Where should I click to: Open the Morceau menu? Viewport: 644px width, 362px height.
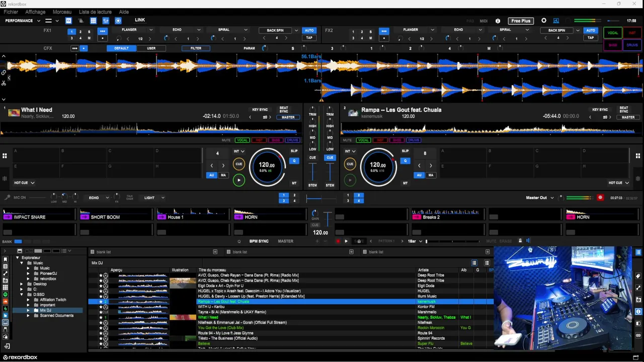pyautogui.click(x=62, y=12)
